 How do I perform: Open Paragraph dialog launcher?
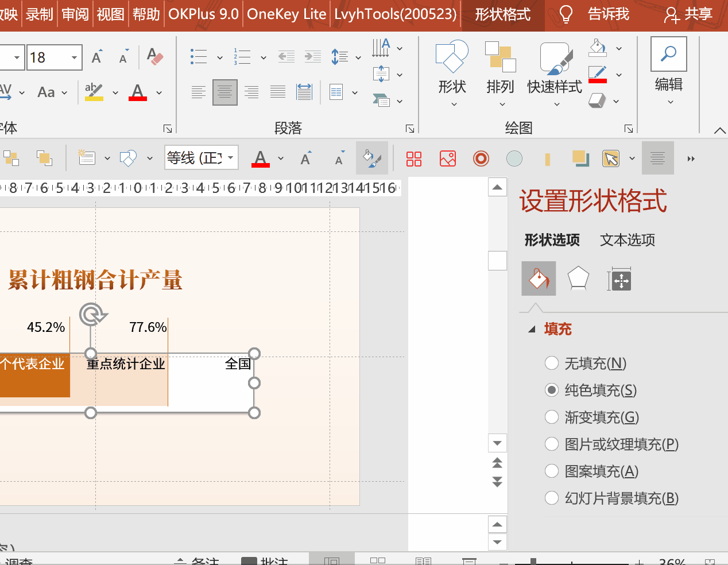(x=410, y=129)
